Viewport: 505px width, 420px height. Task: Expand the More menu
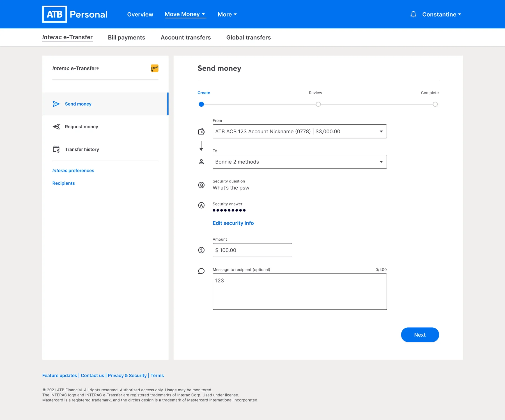pos(227,14)
